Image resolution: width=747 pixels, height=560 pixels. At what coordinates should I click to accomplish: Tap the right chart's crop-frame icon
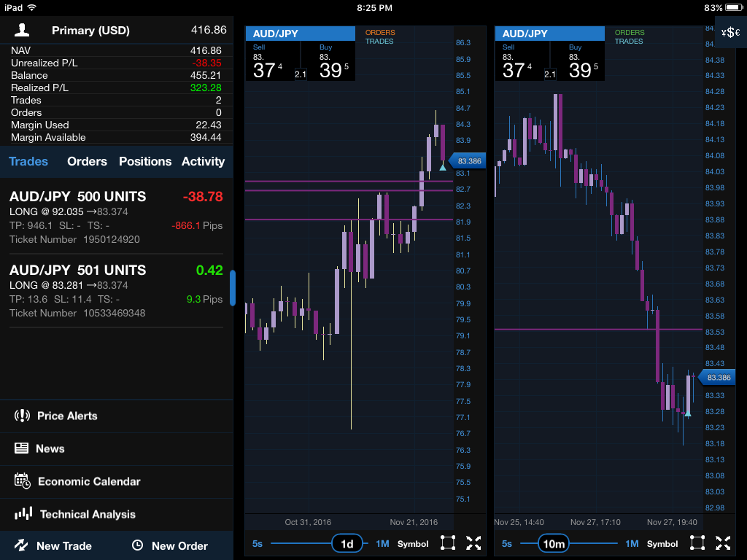(697, 543)
